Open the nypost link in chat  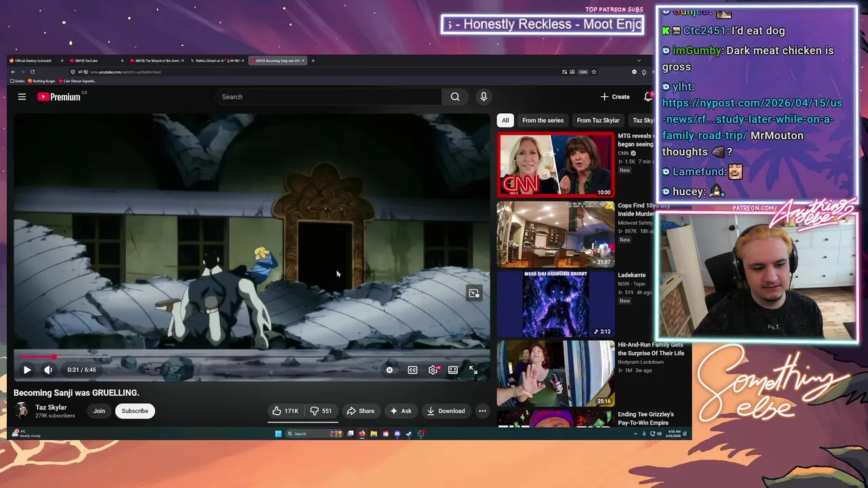tap(752, 119)
